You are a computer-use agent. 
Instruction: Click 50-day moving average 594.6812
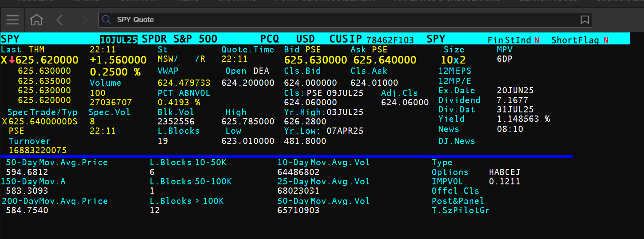(x=27, y=172)
